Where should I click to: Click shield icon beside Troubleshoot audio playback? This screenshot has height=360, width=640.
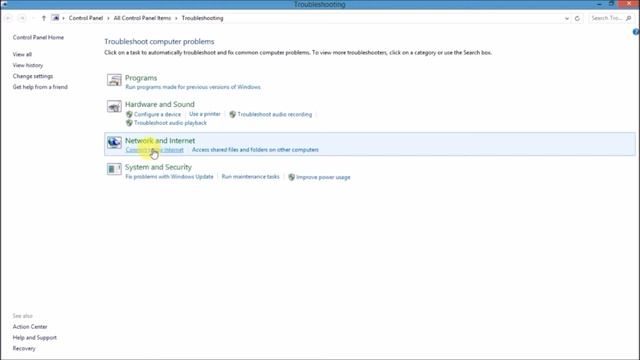coord(129,123)
